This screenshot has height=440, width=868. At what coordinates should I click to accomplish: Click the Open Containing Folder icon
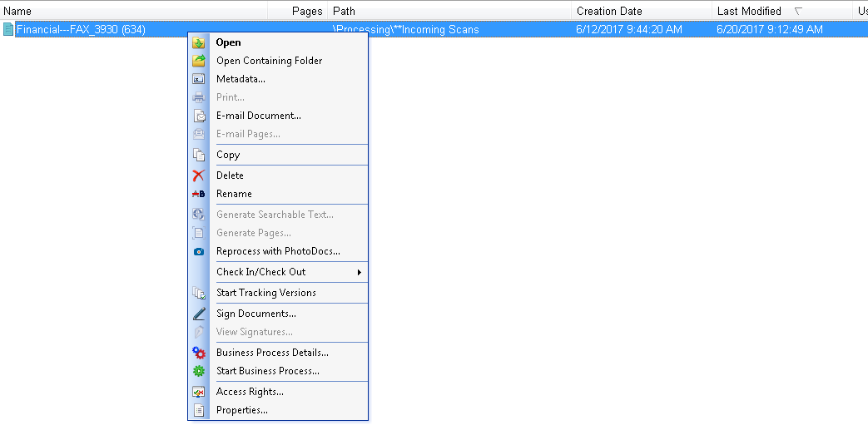point(199,61)
